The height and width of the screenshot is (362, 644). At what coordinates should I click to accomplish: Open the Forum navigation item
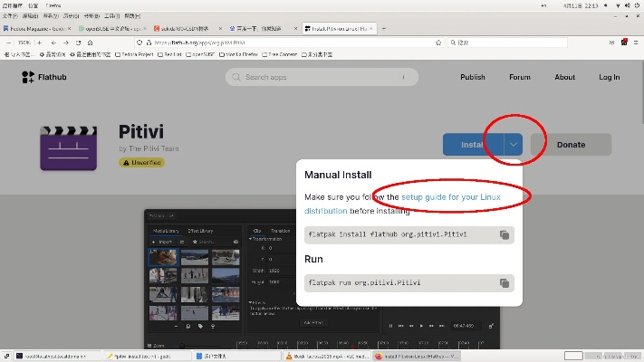click(519, 78)
